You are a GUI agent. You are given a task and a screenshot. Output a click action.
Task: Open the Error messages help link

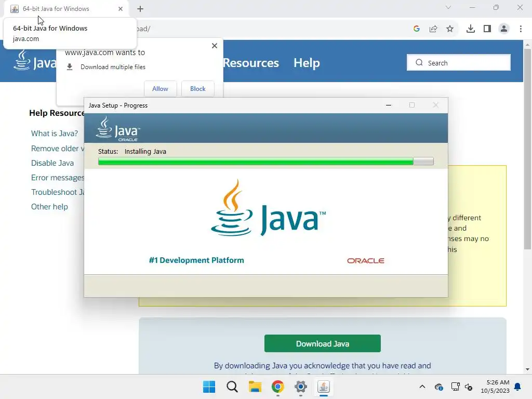tap(58, 178)
